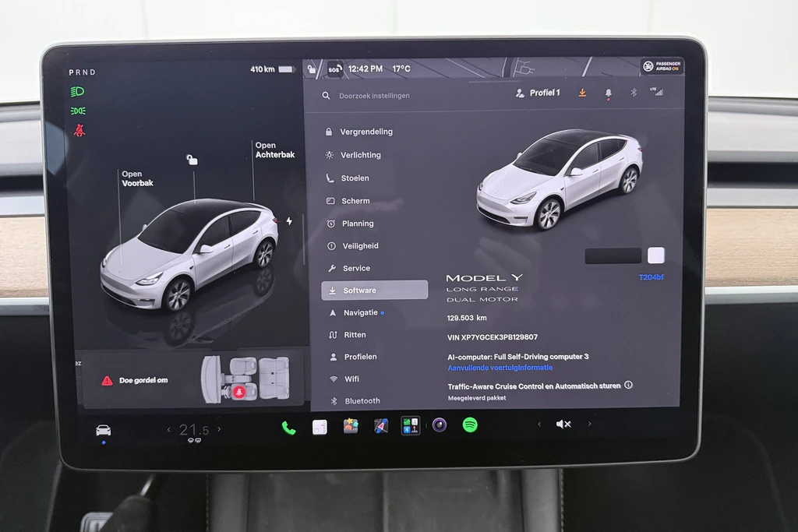Raise volume with right chevron

(x=589, y=423)
